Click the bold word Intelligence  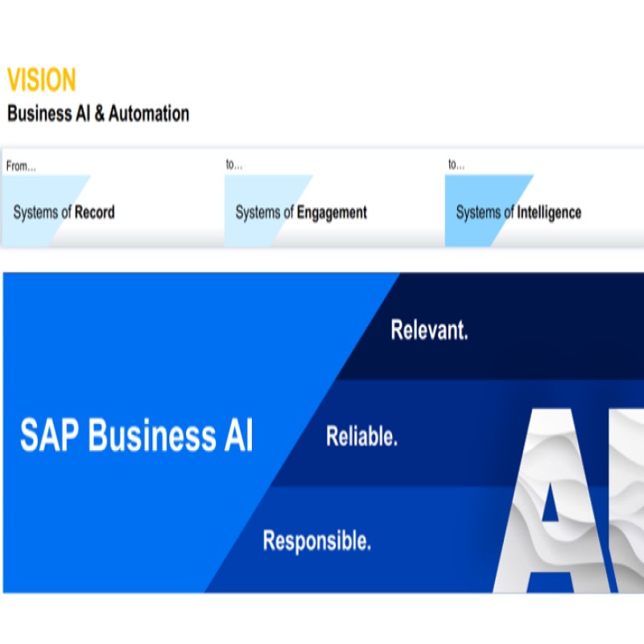pyautogui.click(x=549, y=213)
